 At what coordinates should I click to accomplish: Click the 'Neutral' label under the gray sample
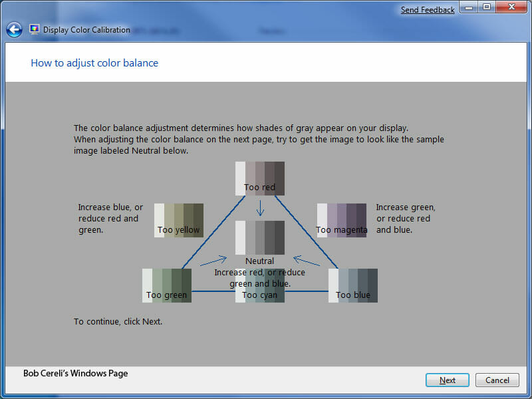point(259,261)
